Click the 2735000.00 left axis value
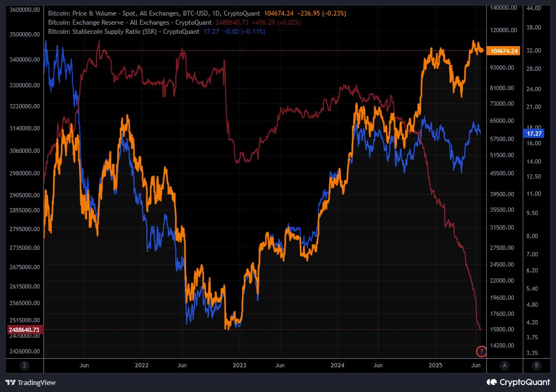 pos(25,248)
